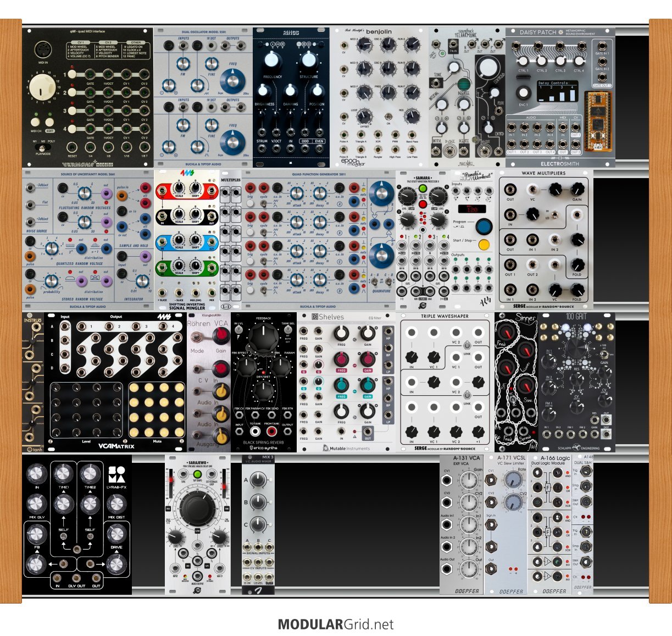The image size is (672, 636).
Task: Push the teal illuminated button on Telharmonic
Action: [x=464, y=85]
